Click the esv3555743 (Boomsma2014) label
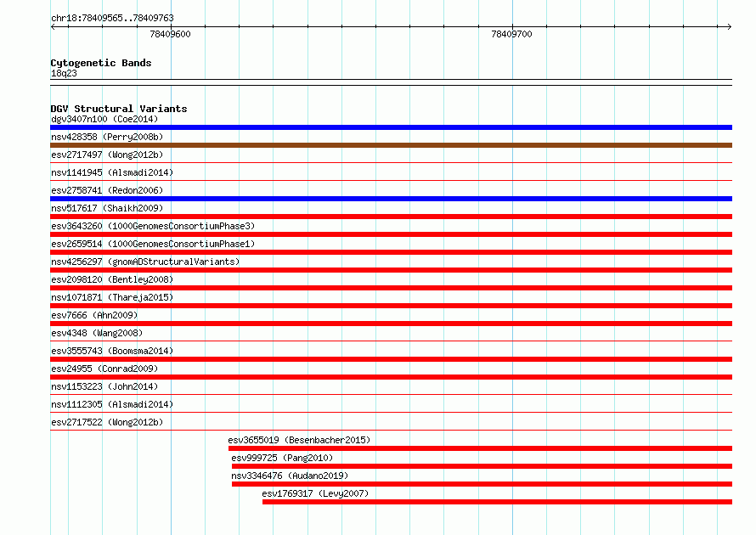756x535 pixels. [x=112, y=351]
